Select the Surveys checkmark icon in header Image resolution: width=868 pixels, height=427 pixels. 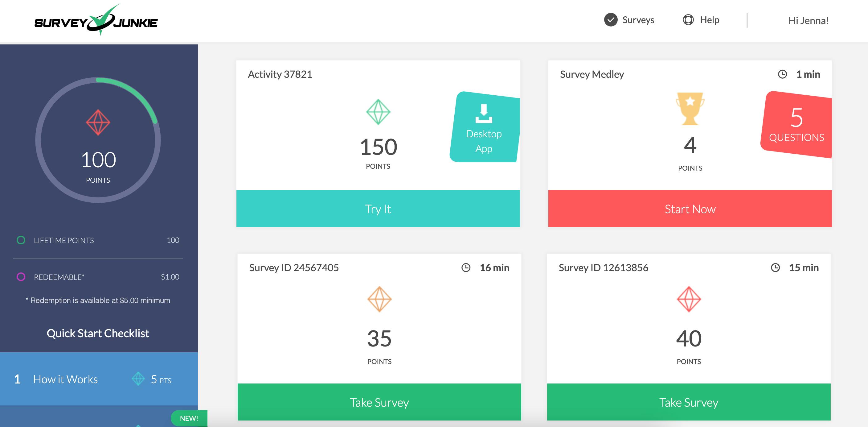(x=611, y=19)
